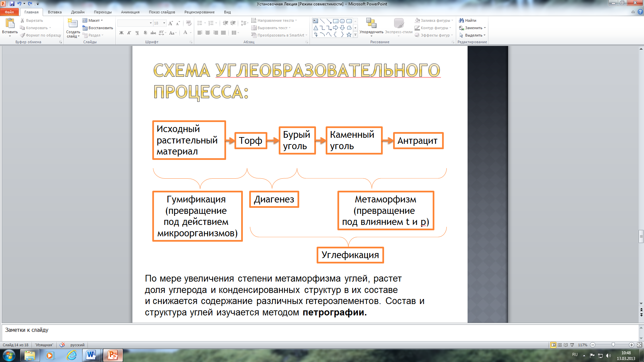Open the Файл (File) menu tab

(9, 12)
